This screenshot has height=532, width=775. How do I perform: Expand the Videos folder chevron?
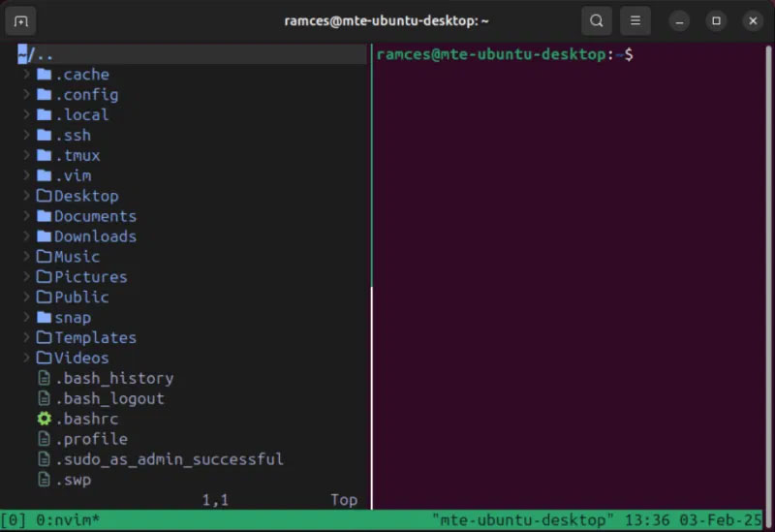(27, 358)
